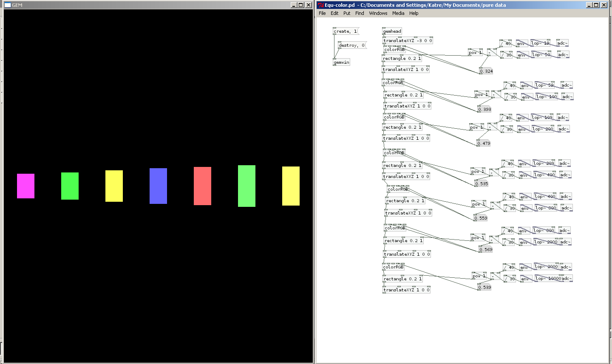
Task: Open the Put menu
Action: click(347, 13)
